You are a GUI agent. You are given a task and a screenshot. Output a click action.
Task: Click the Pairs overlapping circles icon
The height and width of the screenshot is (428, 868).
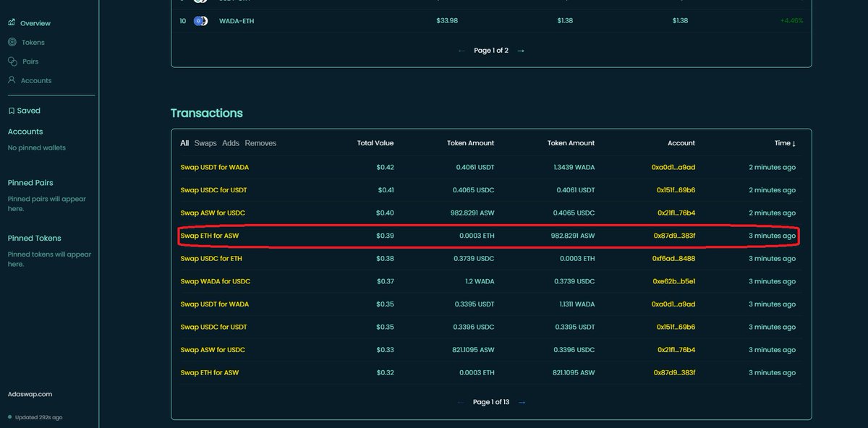(12, 61)
